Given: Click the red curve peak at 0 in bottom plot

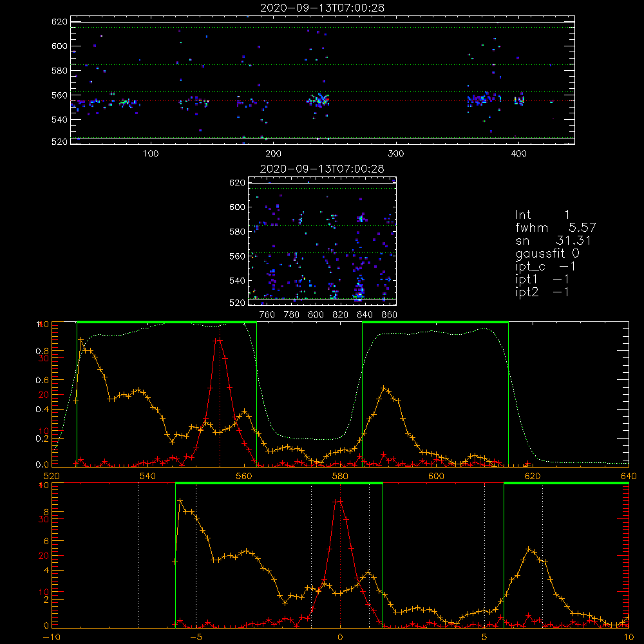Looking at the screenshot, I should point(339,501).
